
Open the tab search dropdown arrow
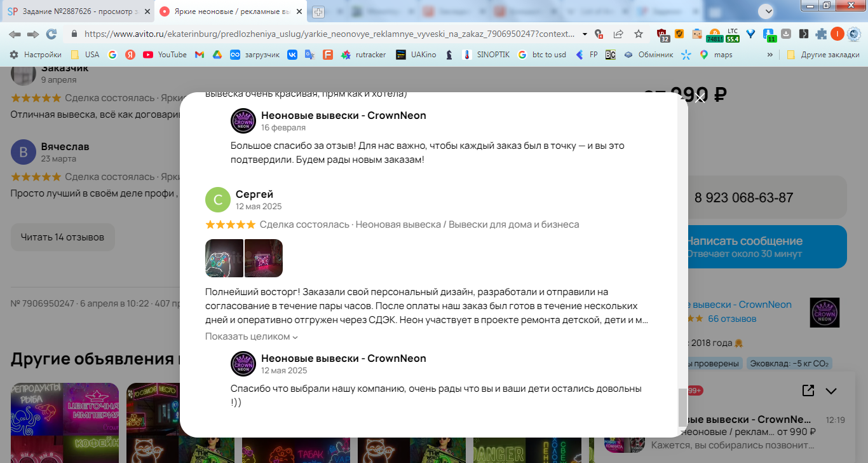click(766, 11)
